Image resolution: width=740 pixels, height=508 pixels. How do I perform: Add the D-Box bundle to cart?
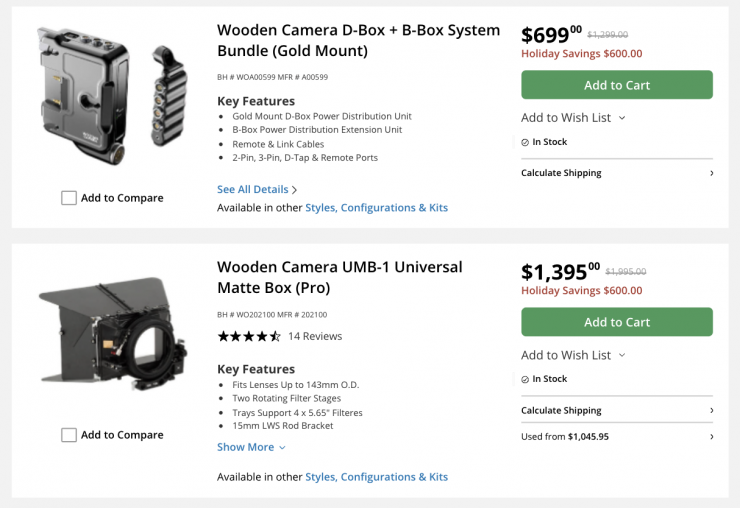click(616, 85)
